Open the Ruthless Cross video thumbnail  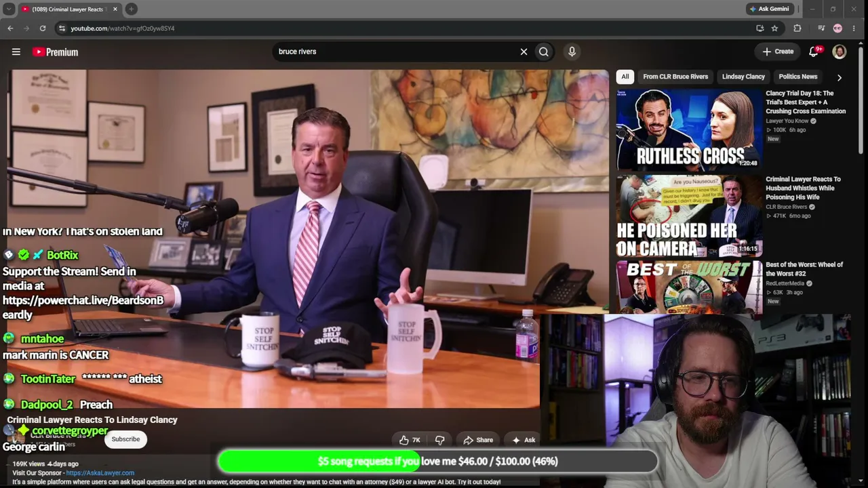[x=689, y=129]
